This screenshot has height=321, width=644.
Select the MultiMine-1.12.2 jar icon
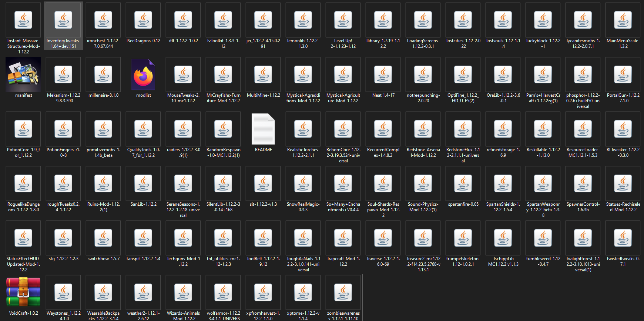pyautogui.click(x=263, y=75)
